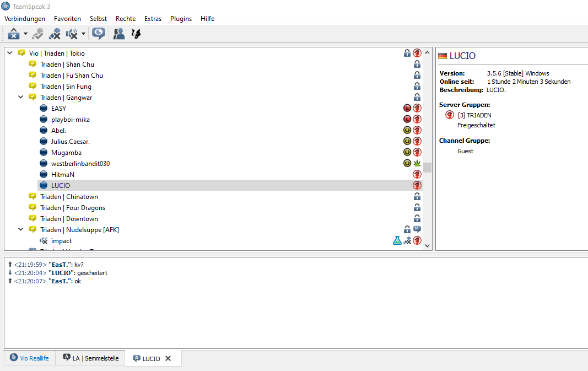Click the "gescheitert" chat message

(x=92, y=273)
